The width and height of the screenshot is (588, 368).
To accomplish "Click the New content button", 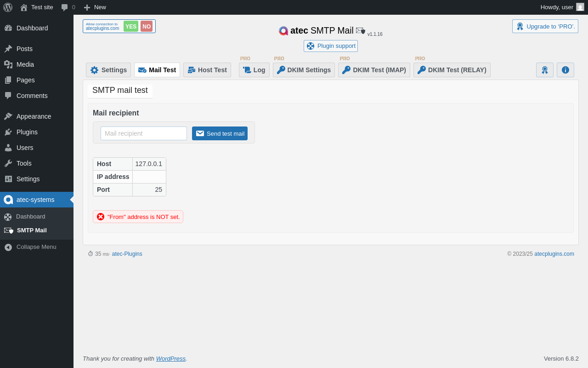I will pyautogui.click(x=95, y=7).
